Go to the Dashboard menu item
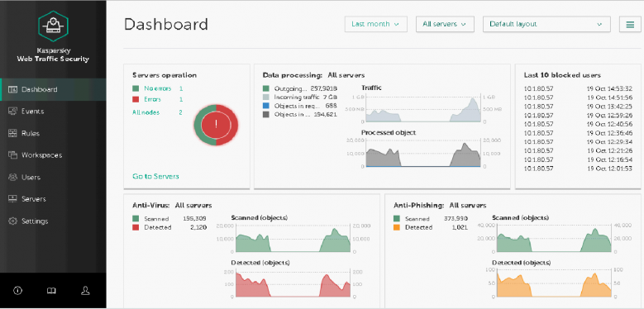 pyautogui.click(x=53, y=89)
